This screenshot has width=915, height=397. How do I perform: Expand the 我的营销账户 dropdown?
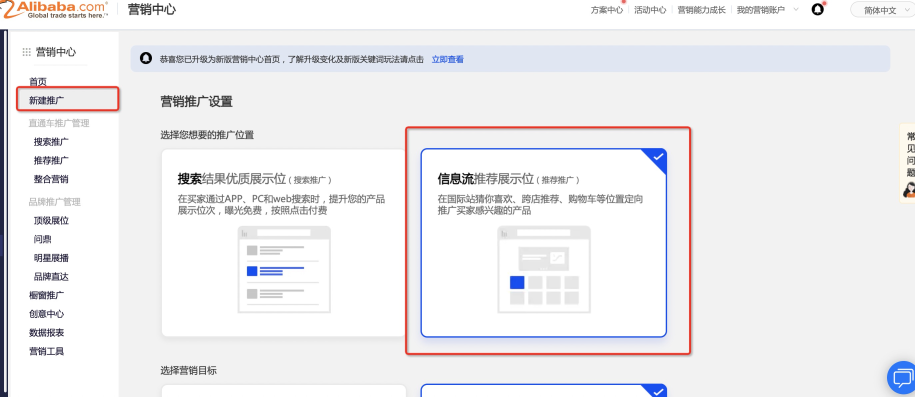coord(768,10)
